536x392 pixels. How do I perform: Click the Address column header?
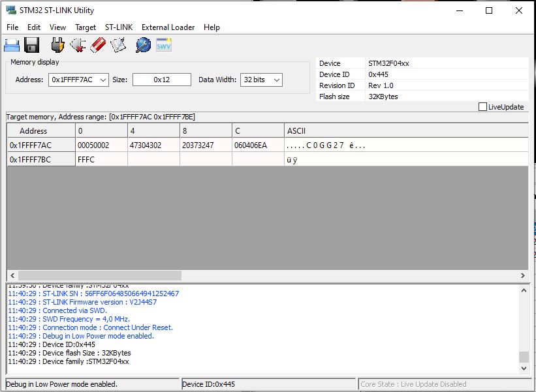pos(41,131)
